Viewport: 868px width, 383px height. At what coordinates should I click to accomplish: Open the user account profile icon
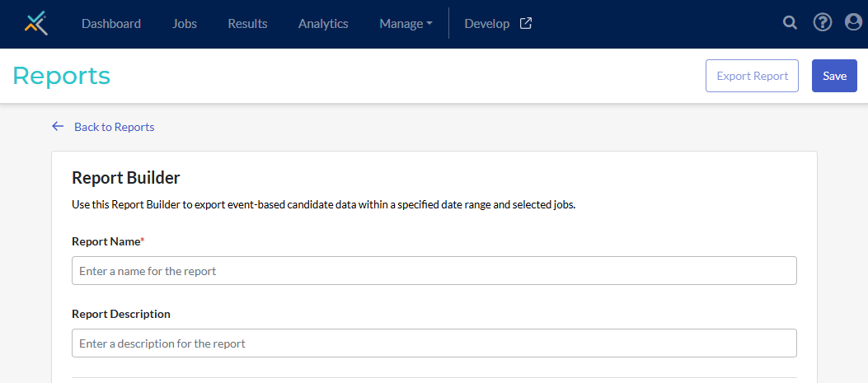click(854, 23)
